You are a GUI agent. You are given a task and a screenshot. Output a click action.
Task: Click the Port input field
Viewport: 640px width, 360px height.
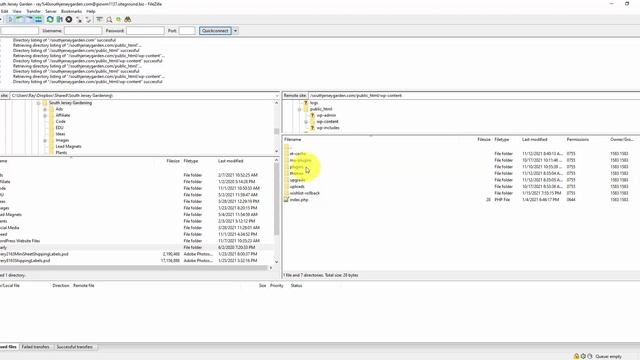pos(187,31)
